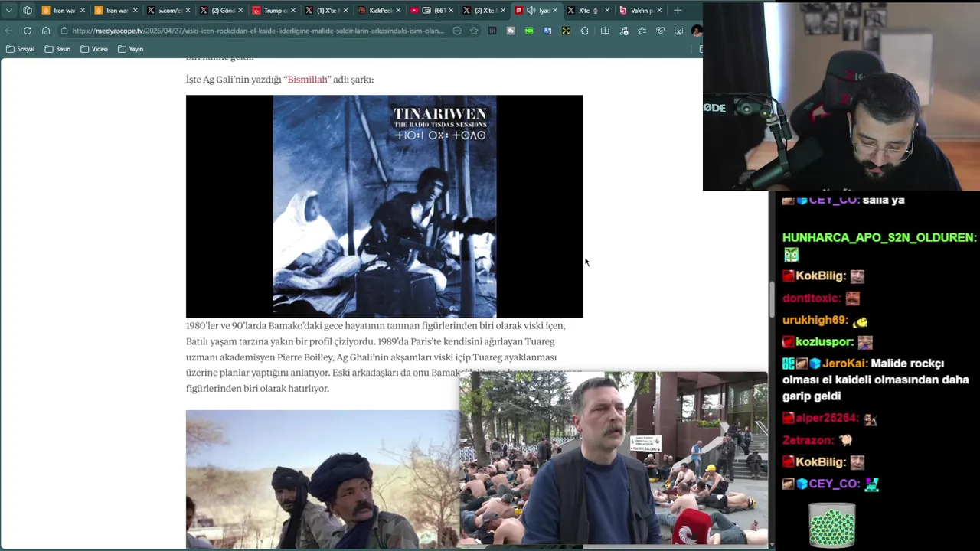Click the donitoxic chat username
Viewport: 980px width, 551px height.
811,298
